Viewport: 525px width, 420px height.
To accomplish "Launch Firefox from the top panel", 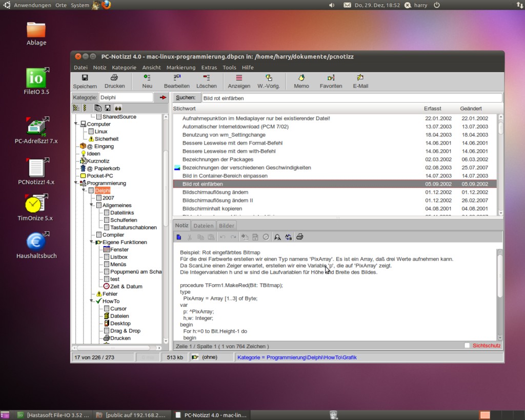I will pyautogui.click(x=106, y=5).
